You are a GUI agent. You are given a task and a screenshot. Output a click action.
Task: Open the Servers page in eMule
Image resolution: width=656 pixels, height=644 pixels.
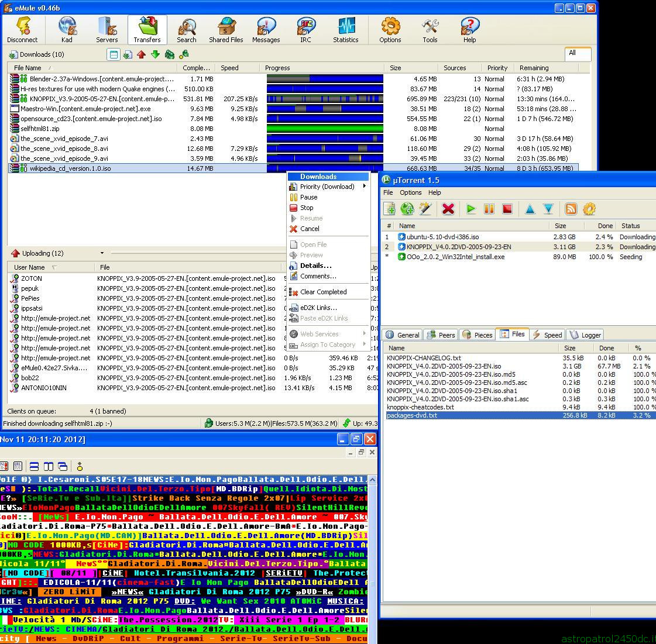click(x=107, y=30)
